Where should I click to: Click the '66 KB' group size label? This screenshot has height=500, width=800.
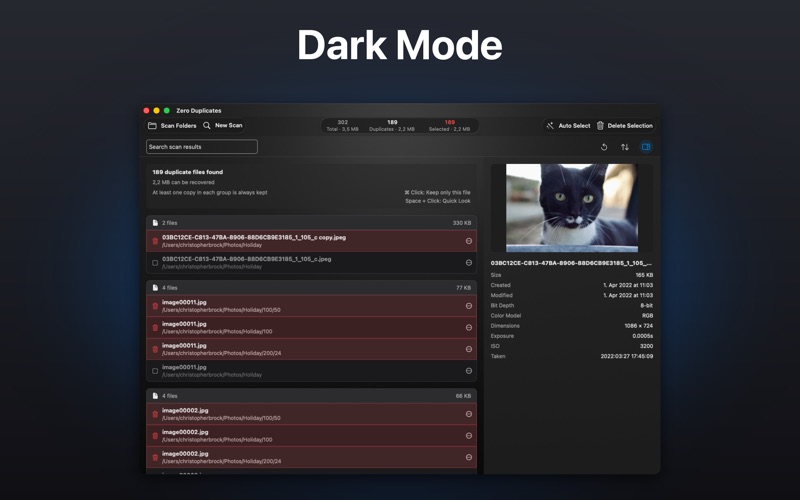coord(463,396)
